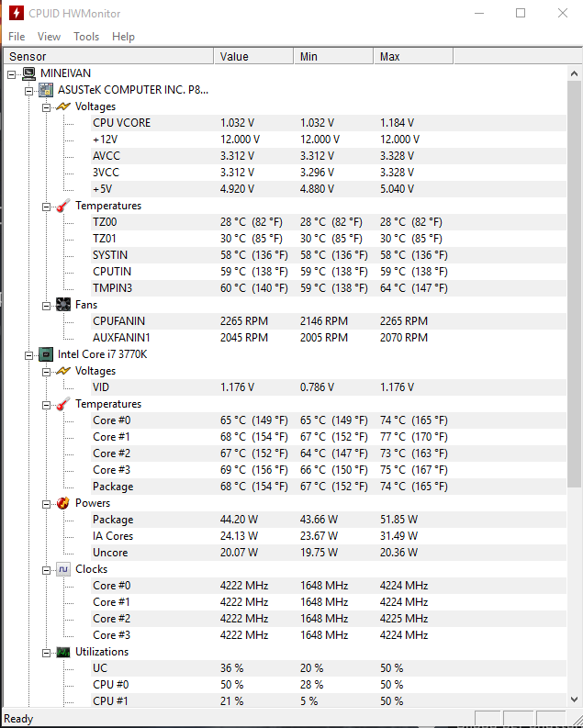Screen dimensions: 583x728
Task: Select the +12V voltage row
Action: pos(329,140)
